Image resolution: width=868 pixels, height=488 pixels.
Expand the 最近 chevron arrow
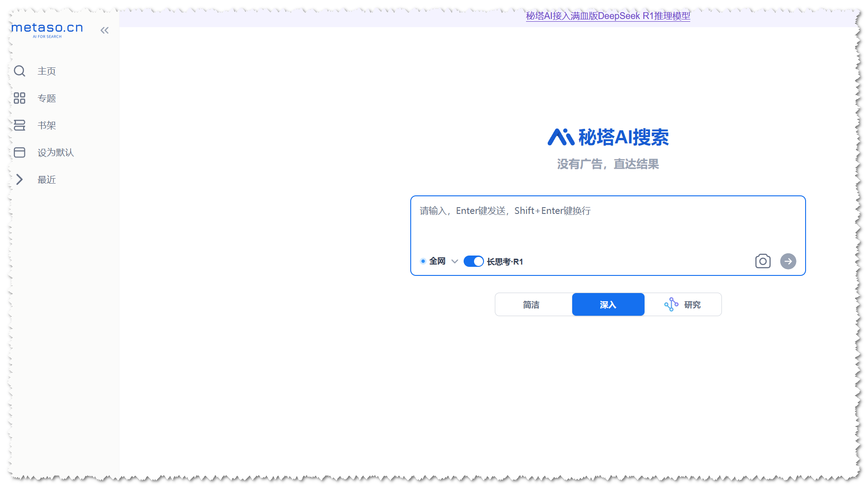pos(19,180)
